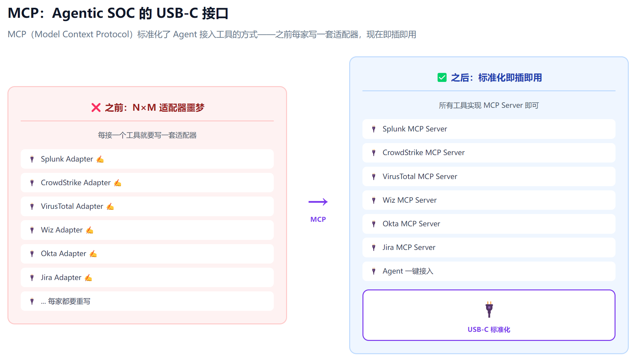
Task: Click the plug icon beside Splunk MCP Server
Action: tap(374, 129)
